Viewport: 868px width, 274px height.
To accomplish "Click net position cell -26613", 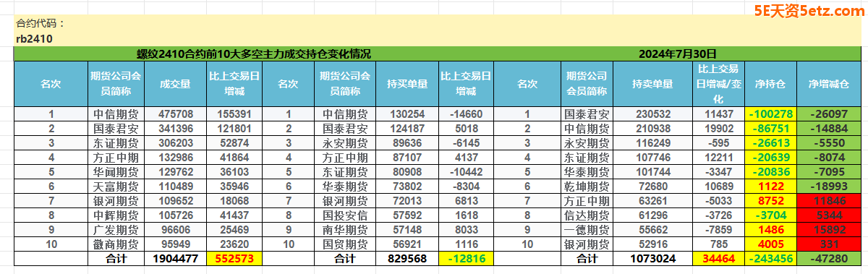I will click(x=771, y=143).
